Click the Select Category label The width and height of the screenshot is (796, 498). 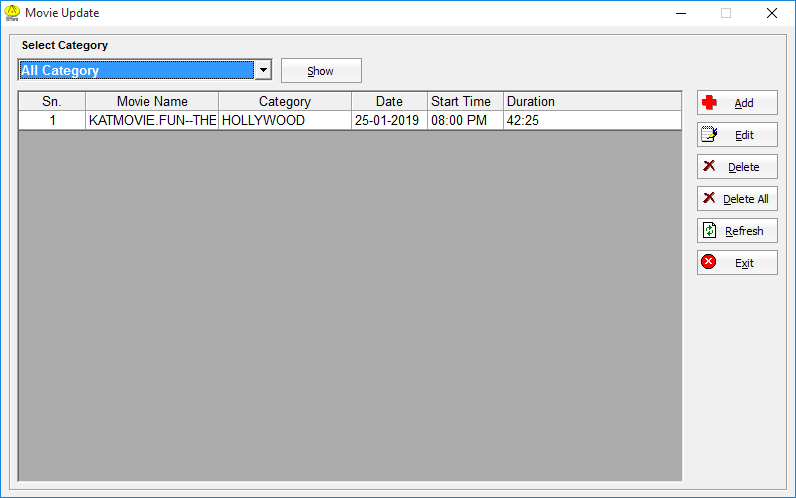64,45
